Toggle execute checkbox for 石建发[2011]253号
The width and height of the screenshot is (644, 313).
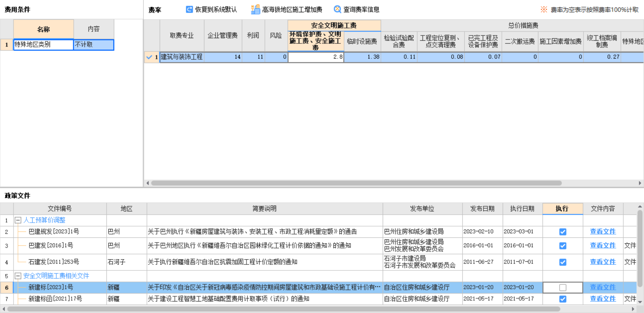coord(563,262)
